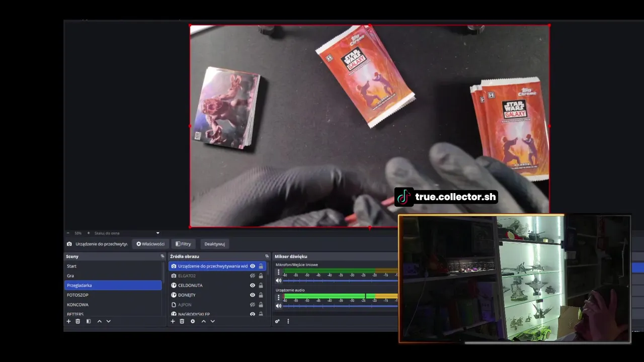Remove the selected source with the trash icon
Screen dimensions: 644x362
(182, 321)
